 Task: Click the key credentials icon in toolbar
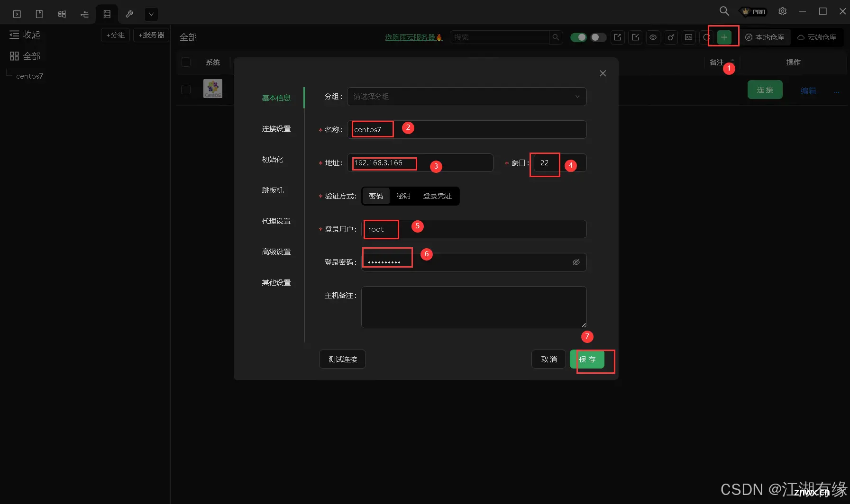tap(671, 37)
